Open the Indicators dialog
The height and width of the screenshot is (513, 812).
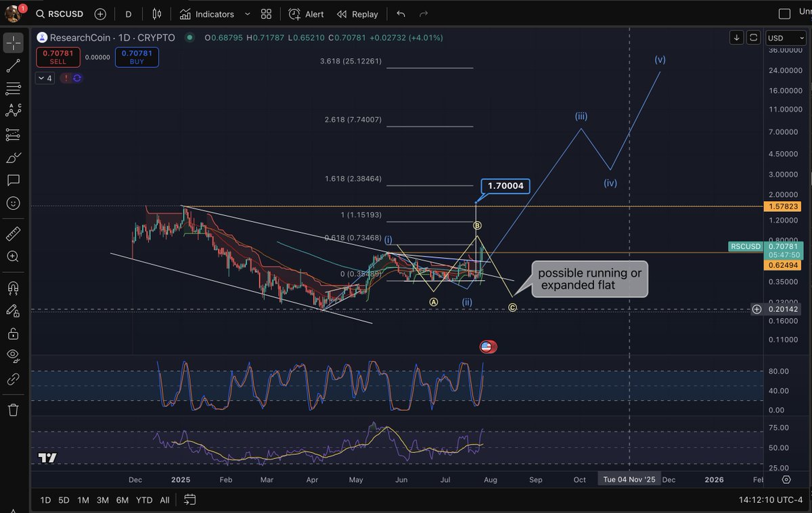207,14
